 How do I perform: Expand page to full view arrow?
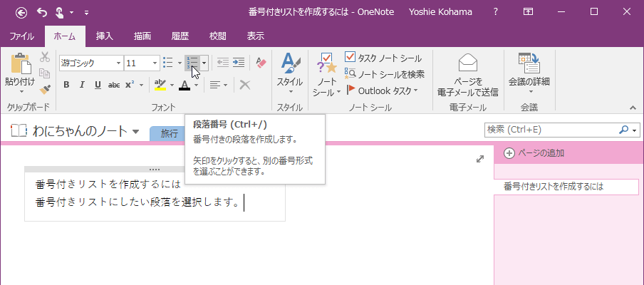(x=479, y=159)
